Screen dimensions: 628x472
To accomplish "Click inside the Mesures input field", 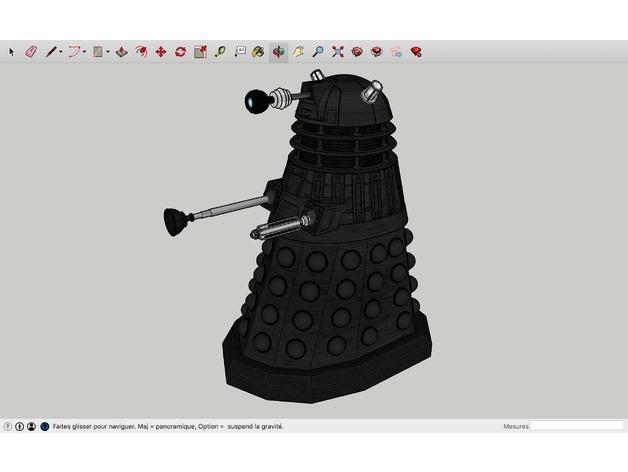I will point(577,426).
